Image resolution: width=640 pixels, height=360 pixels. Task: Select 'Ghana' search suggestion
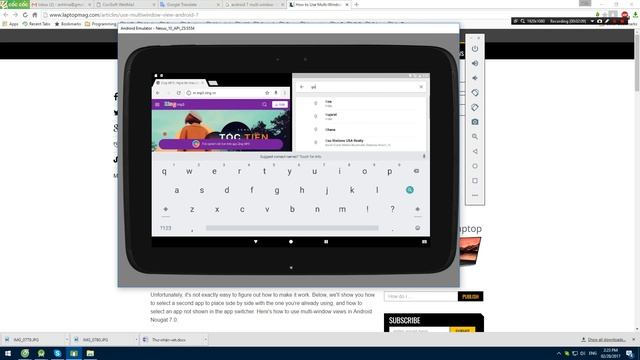[330, 130]
